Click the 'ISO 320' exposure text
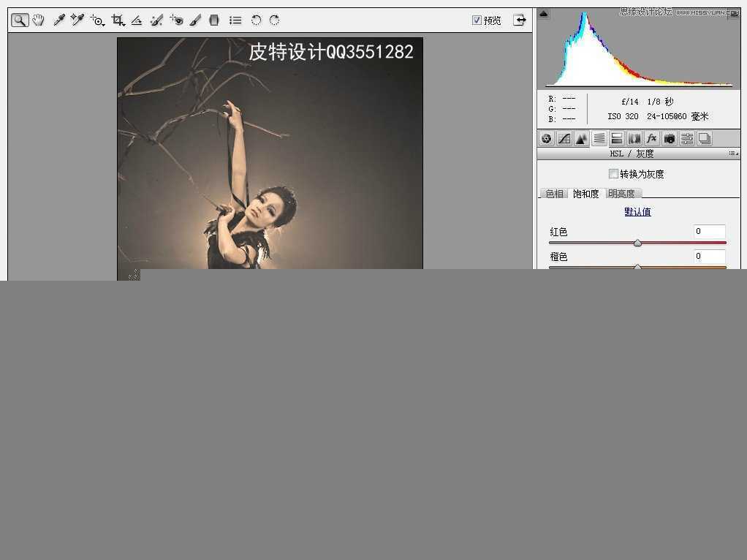This screenshot has width=747, height=560. (x=623, y=116)
